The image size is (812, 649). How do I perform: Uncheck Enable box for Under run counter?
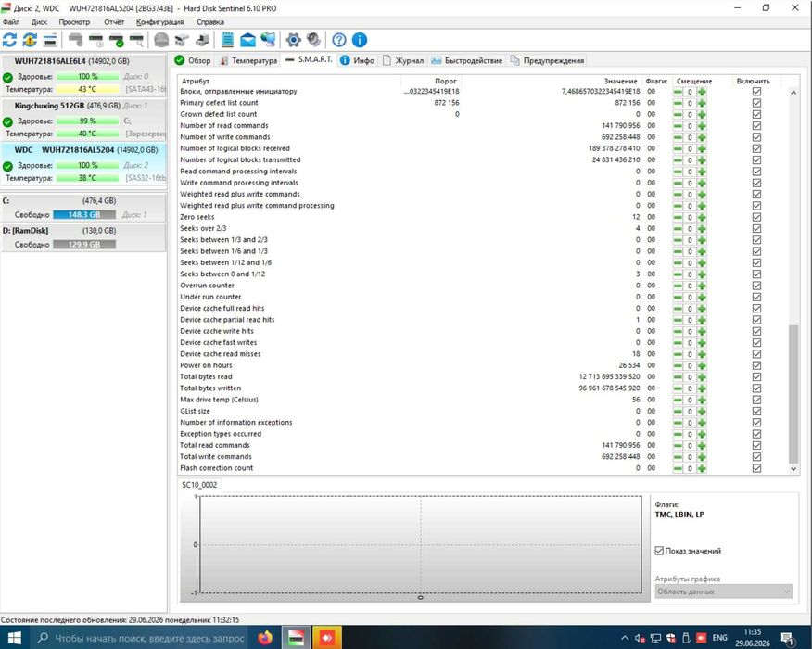click(756, 297)
